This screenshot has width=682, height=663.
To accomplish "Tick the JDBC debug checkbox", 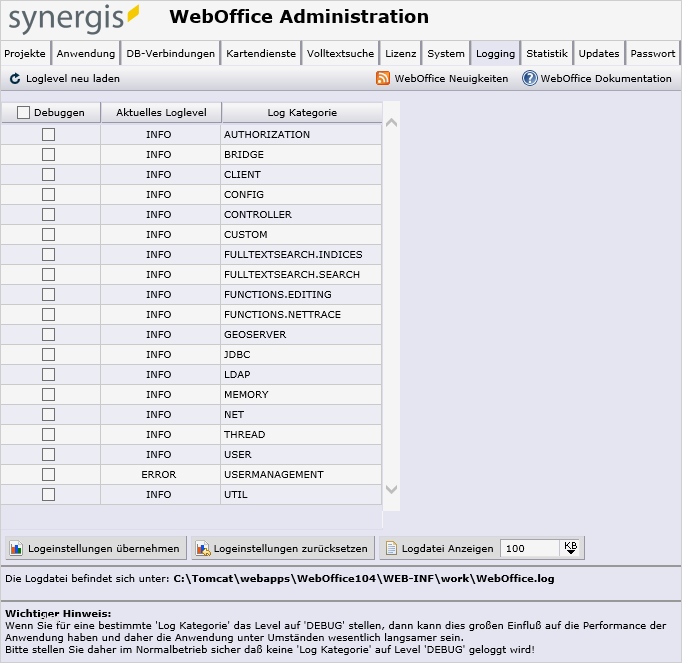I will (48, 355).
